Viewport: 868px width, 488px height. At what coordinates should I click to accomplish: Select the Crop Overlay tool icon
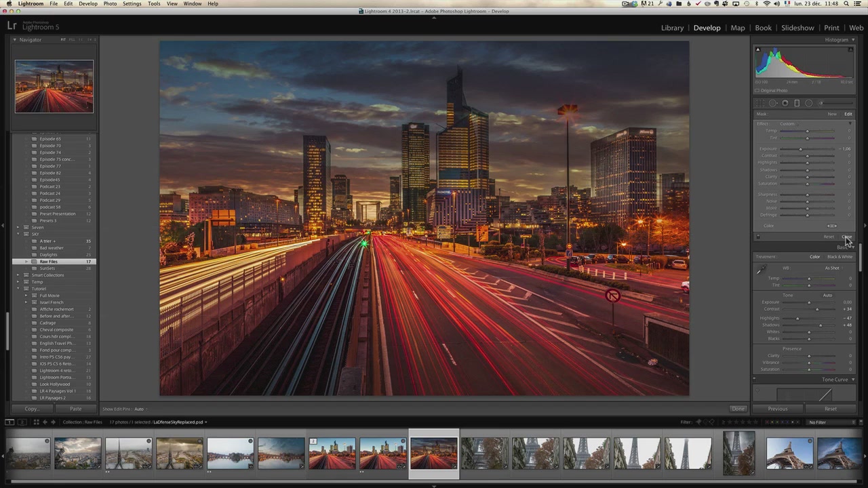760,103
